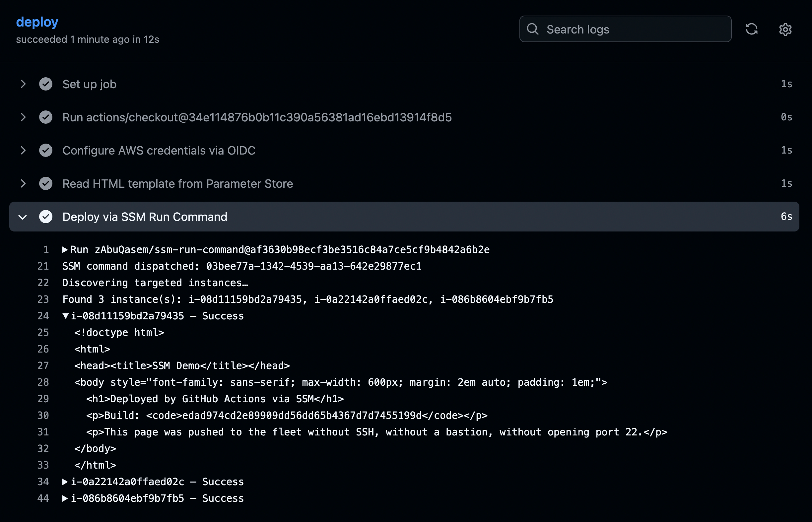The image size is (812, 522).
Task: Select the Configure AWS credentials via OIDC title
Action: [159, 151]
